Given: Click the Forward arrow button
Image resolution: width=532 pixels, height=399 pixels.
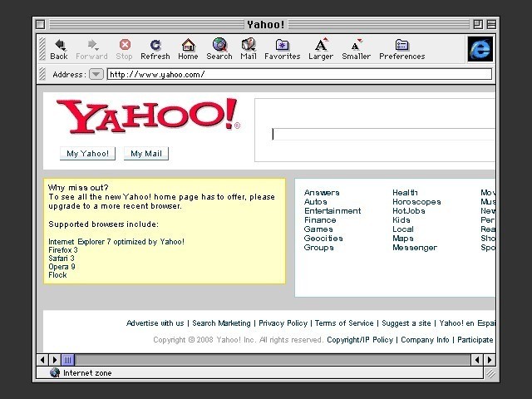Looking at the screenshot, I should click(91, 50).
